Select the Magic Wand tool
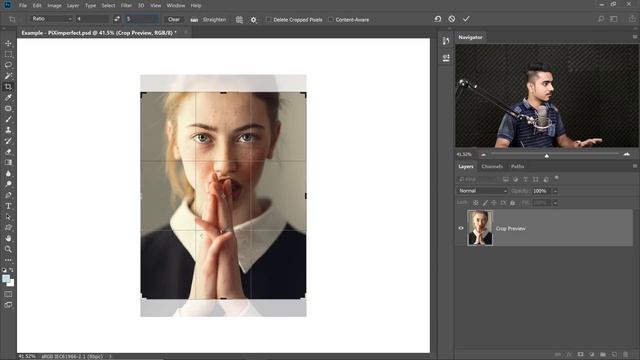 pos(8,76)
